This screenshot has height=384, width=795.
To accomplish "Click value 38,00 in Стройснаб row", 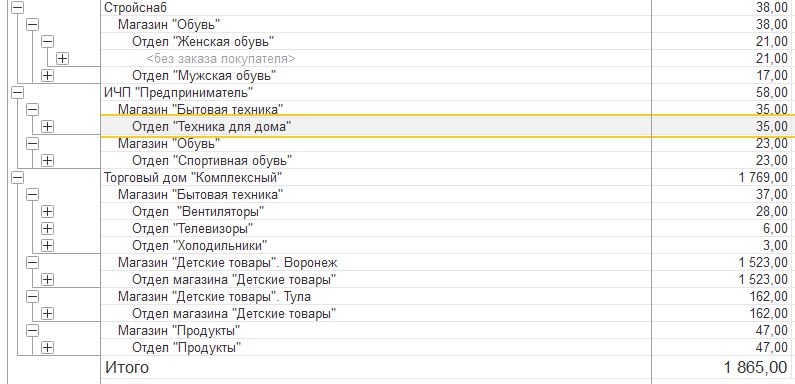I will [772, 8].
